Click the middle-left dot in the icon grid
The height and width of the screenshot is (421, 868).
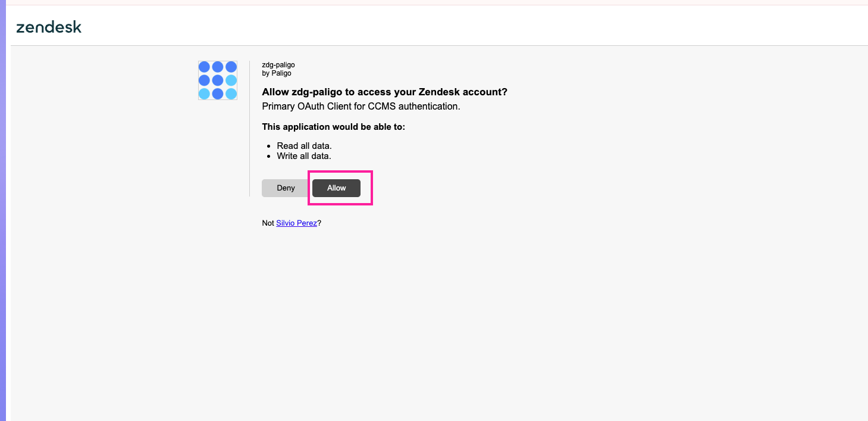203,80
